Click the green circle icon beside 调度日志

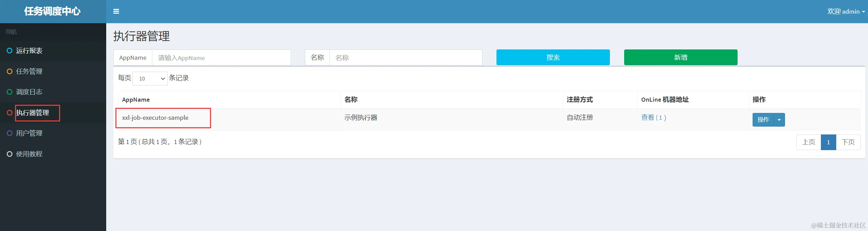(x=10, y=92)
